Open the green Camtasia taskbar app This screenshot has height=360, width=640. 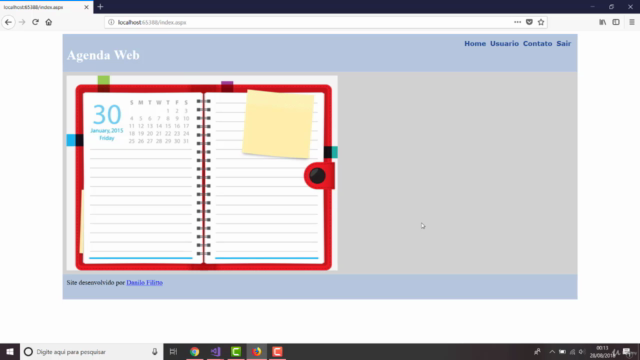(x=236, y=351)
